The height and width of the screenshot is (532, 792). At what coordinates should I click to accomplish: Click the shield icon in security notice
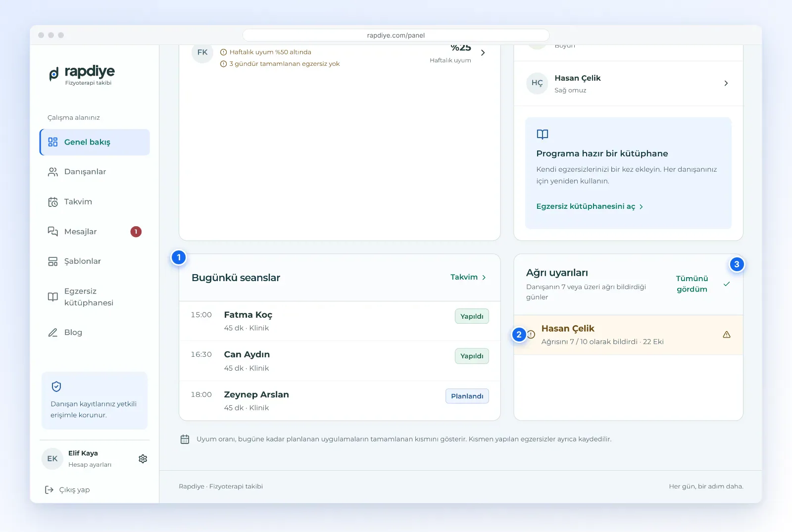[x=56, y=387]
